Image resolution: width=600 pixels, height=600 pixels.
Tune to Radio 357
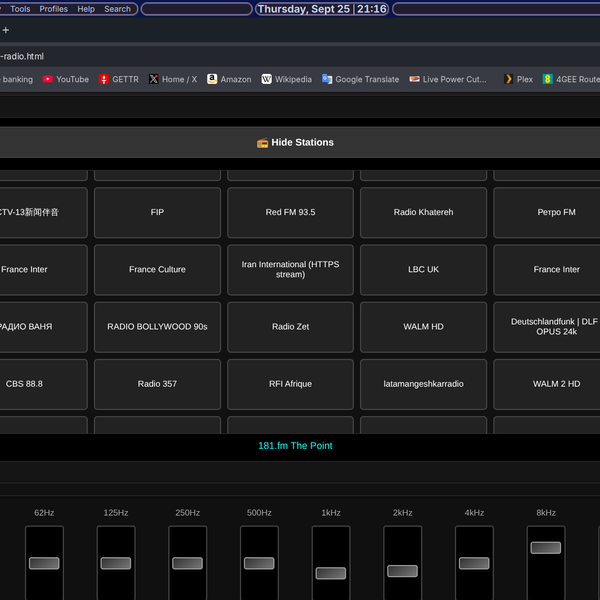tap(157, 384)
